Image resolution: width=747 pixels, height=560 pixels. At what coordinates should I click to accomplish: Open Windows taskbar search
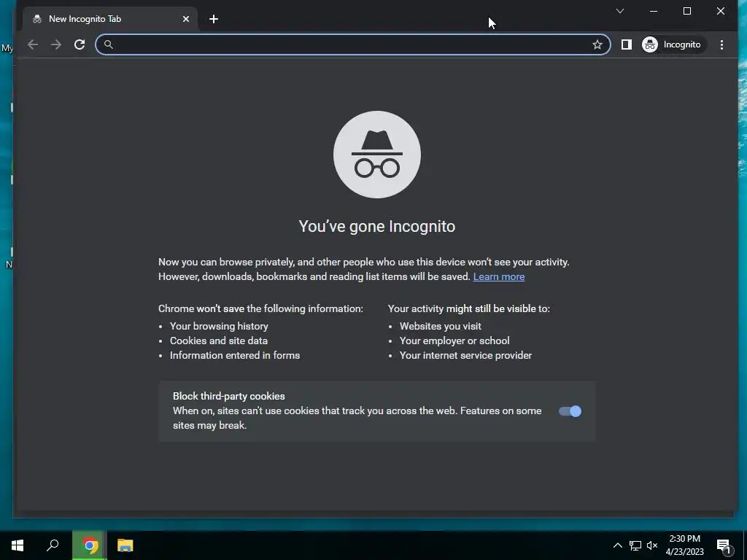53,545
